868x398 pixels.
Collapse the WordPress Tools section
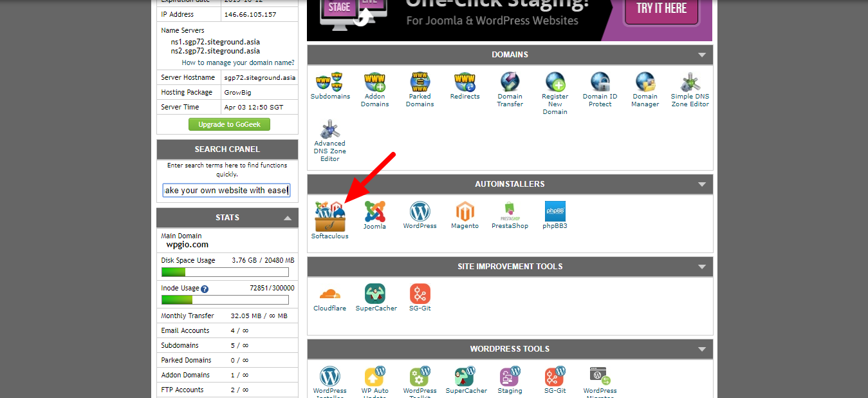pos(702,350)
